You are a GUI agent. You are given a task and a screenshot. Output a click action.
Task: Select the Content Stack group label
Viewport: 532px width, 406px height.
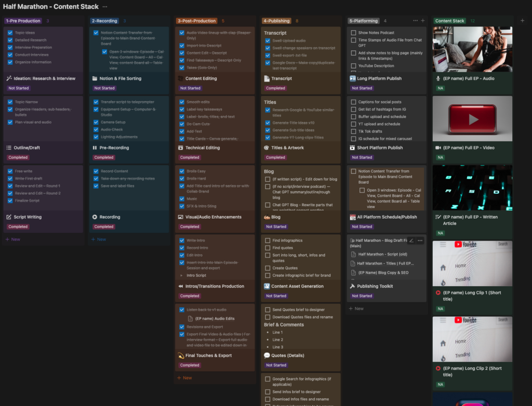pos(450,21)
